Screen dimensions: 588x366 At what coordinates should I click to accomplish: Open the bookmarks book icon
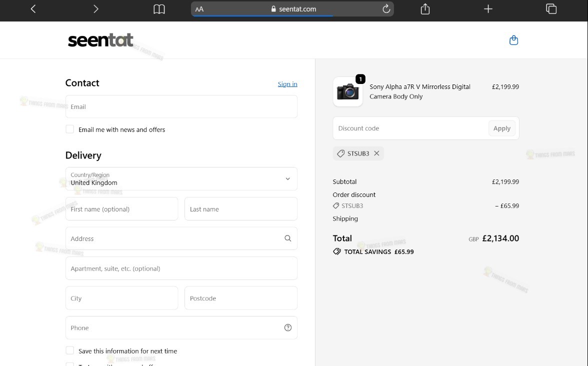[x=159, y=9]
